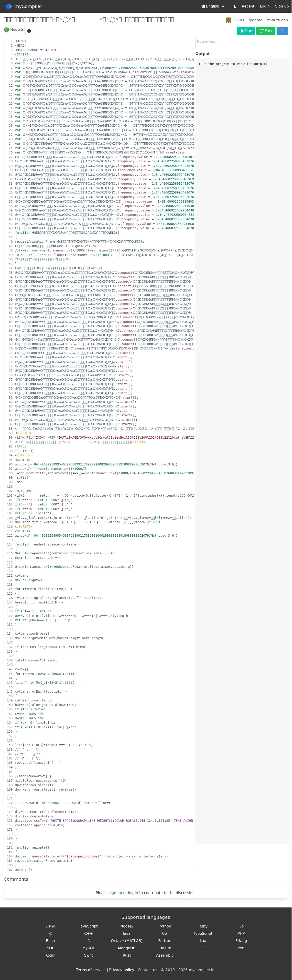The height and width of the screenshot is (980, 292).
Task: Open C# in supported languages
Action: [x=165, y=933]
